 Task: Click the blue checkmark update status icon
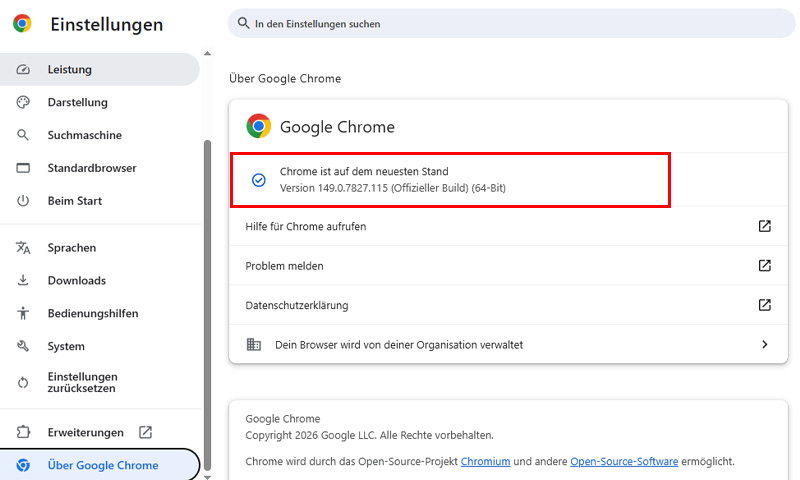(259, 180)
